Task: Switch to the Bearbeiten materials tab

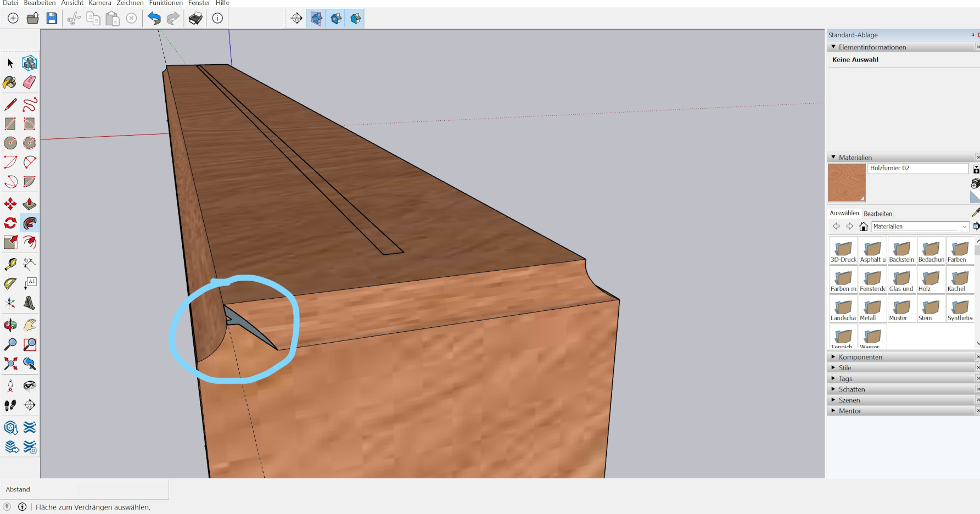Action: pyautogui.click(x=877, y=214)
